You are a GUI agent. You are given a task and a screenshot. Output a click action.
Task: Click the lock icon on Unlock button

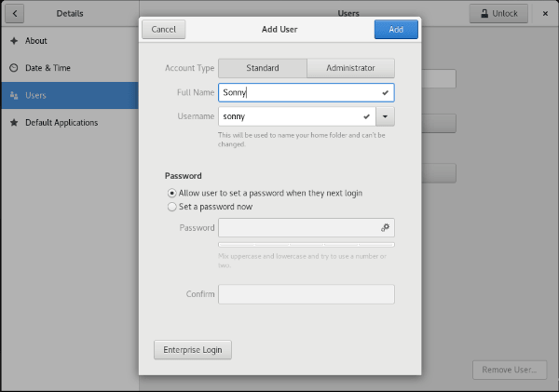(x=483, y=14)
